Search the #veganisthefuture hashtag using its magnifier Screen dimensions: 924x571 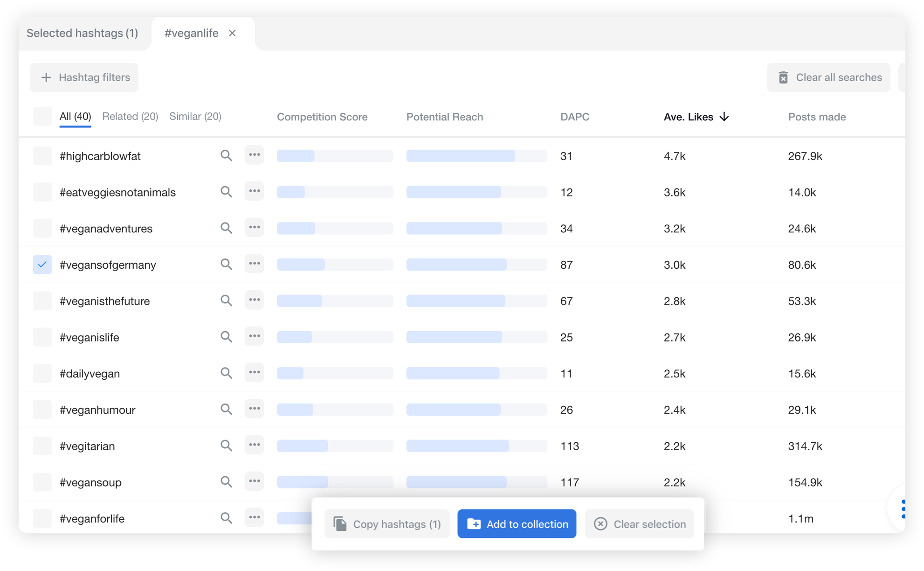[226, 301]
